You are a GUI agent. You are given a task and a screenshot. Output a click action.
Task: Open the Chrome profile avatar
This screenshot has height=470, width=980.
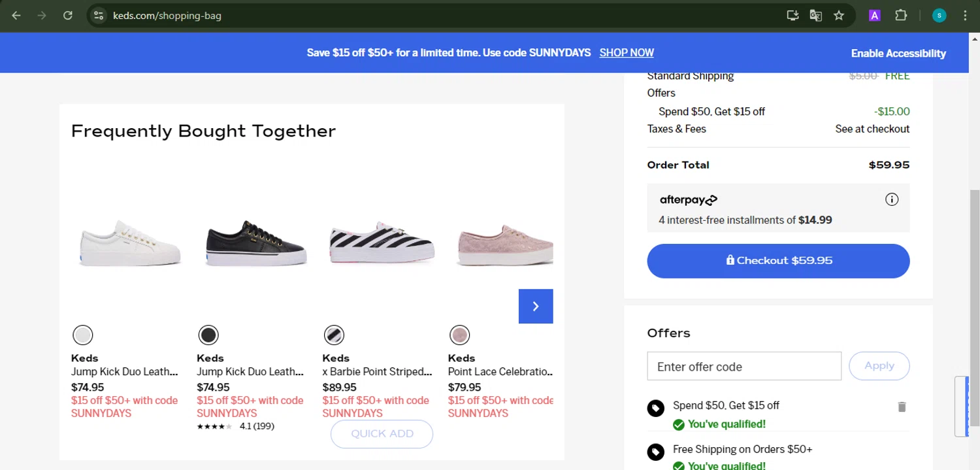(x=939, y=15)
